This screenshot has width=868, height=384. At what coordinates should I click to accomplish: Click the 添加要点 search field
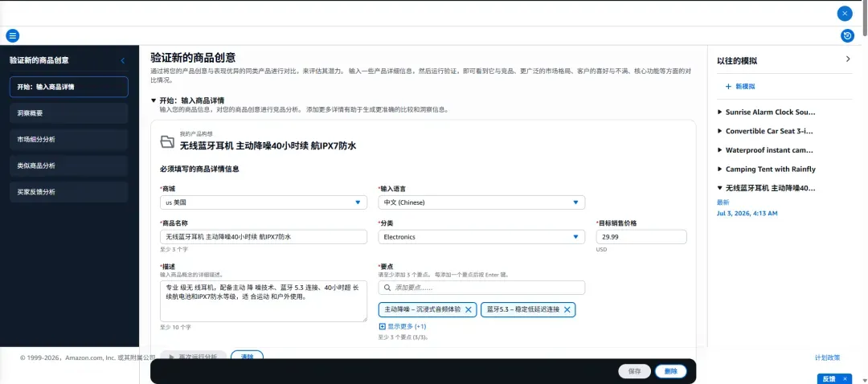(481, 288)
